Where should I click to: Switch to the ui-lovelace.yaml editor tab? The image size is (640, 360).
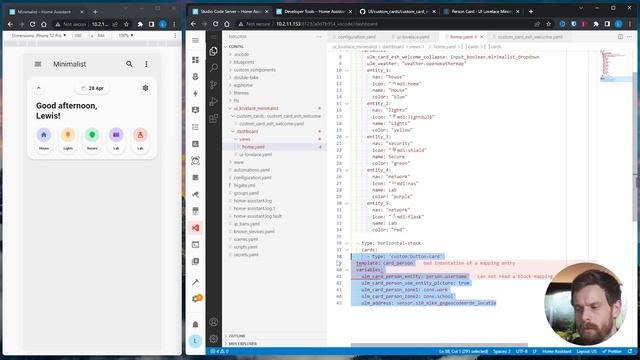(413, 37)
